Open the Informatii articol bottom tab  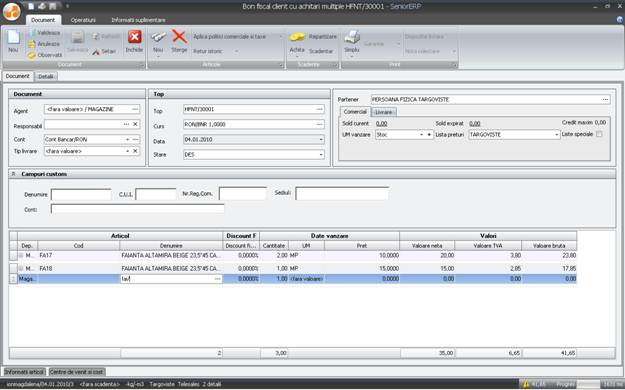(x=24, y=372)
